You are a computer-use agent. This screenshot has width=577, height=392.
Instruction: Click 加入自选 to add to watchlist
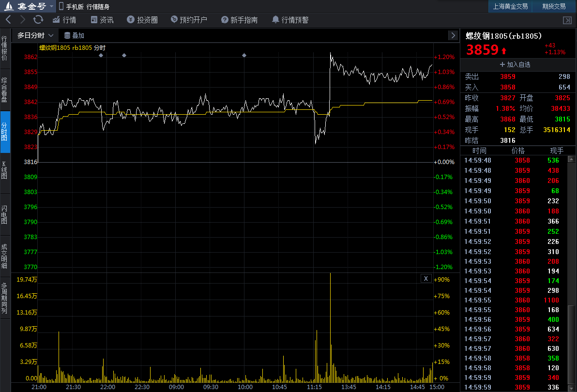[515, 64]
